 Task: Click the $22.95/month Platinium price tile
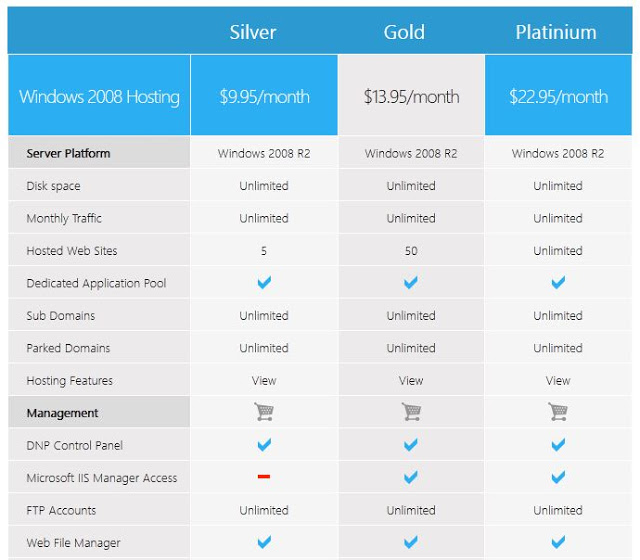coord(558,95)
